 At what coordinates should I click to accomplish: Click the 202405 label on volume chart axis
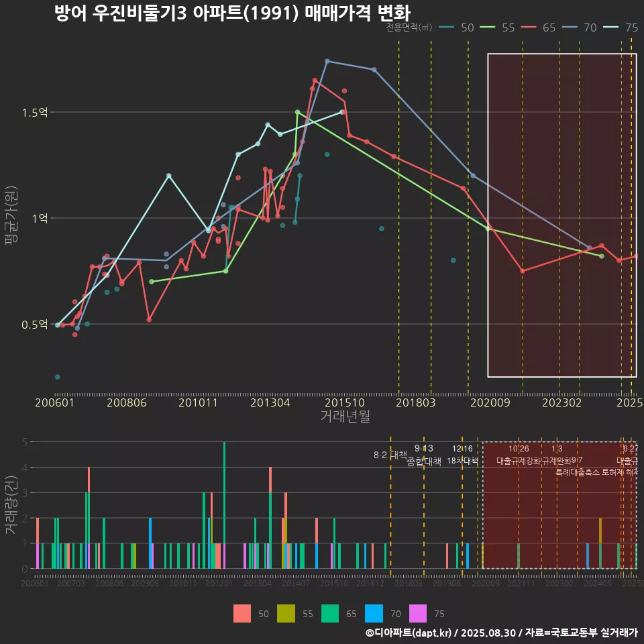coord(598,584)
